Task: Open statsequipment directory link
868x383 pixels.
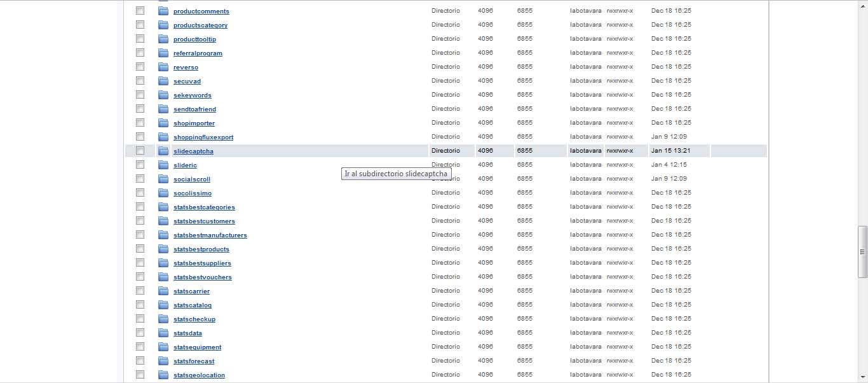Action: click(x=198, y=347)
